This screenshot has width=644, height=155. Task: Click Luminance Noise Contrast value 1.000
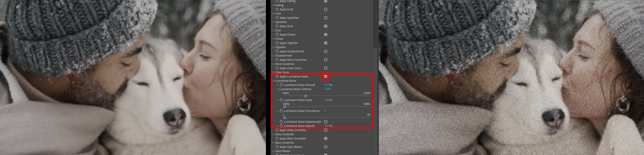[328, 89]
